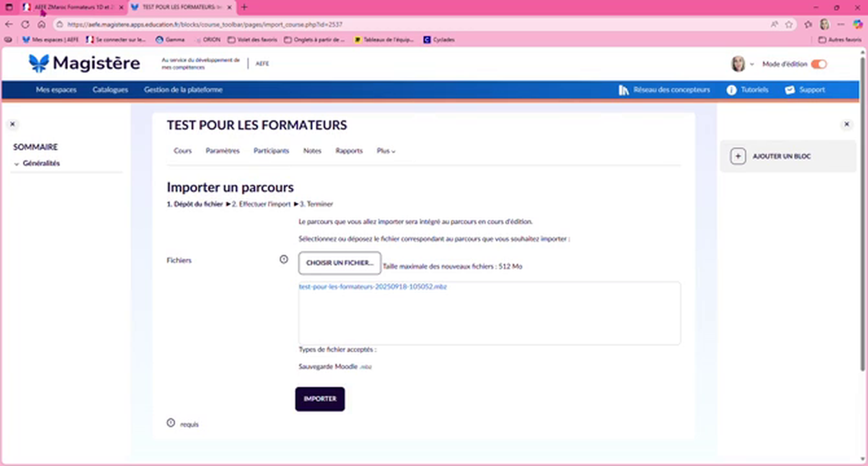
Task: Click the CHOISIR UN FICHIER button
Action: tap(339, 263)
